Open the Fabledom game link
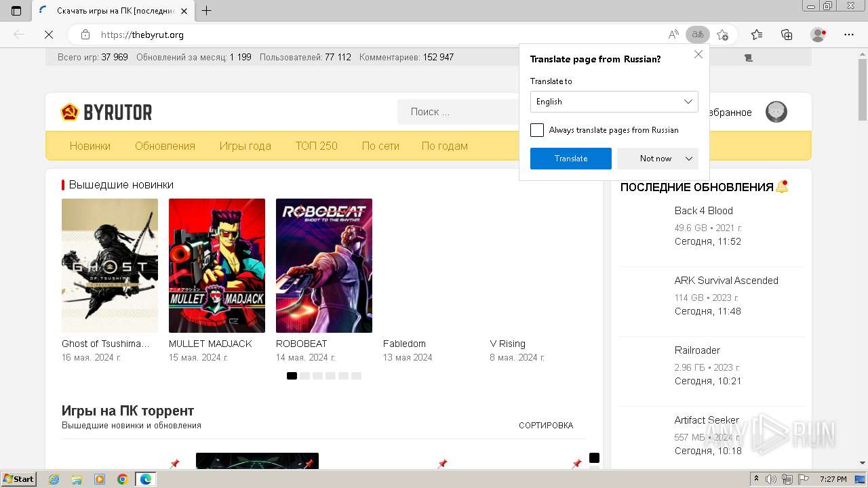This screenshot has width=868, height=488. pos(405,344)
